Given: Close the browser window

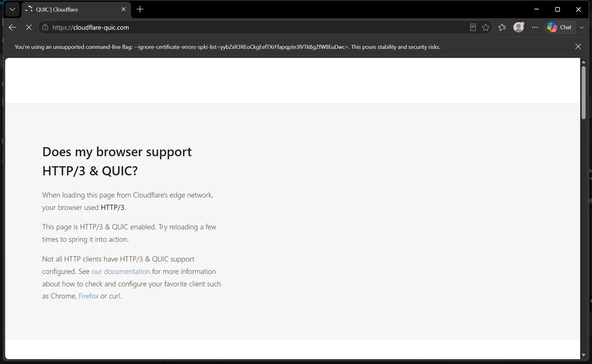Looking at the screenshot, I should (x=578, y=9).
